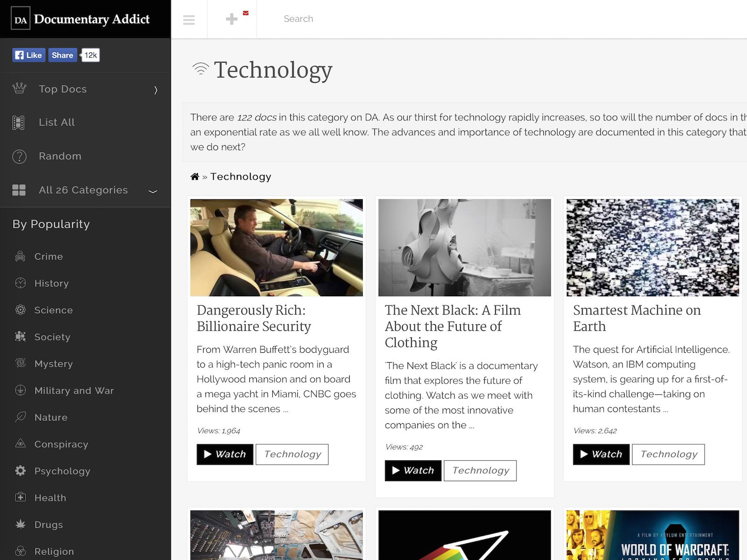The height and width of the screenshot is (560, 747).
Task: Click the medical kit icon for Health
Action: coord(20,497)
